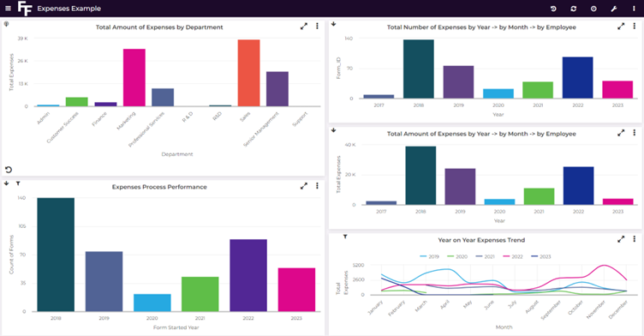
Task: Click drill-down arrow on Total Number of Expenses
Action: click(333, 24)
